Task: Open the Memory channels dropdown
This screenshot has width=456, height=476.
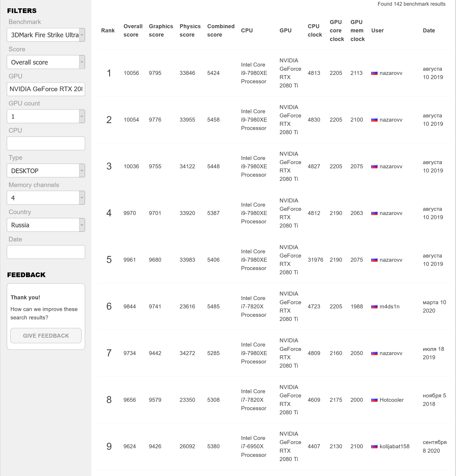Action: coord(46,198)
